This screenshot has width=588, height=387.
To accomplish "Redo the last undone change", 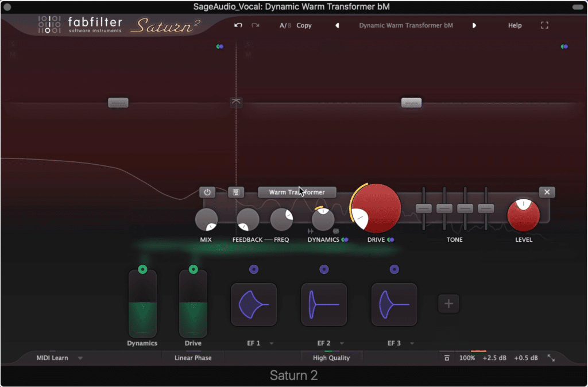I will tap(256, 25).
